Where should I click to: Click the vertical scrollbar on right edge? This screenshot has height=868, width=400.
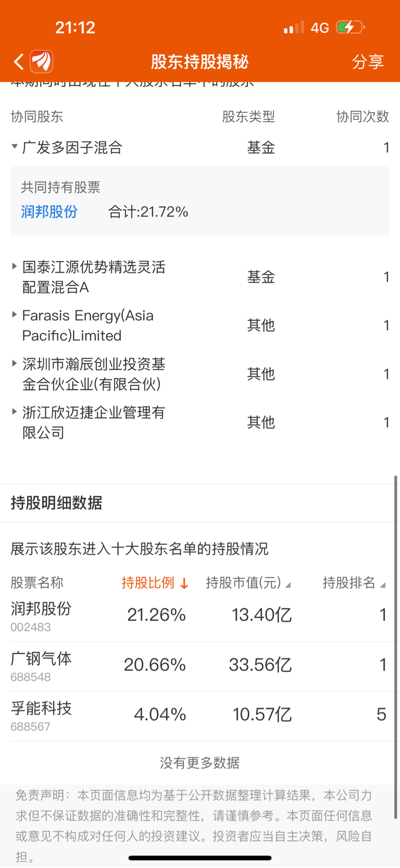coord(396,626)
